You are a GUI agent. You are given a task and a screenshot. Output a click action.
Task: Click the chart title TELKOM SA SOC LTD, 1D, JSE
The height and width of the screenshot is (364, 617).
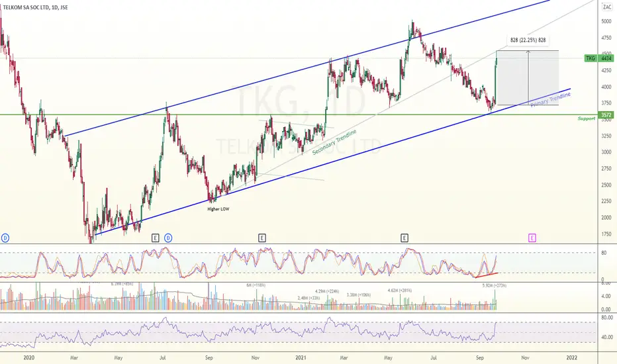point(35,7)
